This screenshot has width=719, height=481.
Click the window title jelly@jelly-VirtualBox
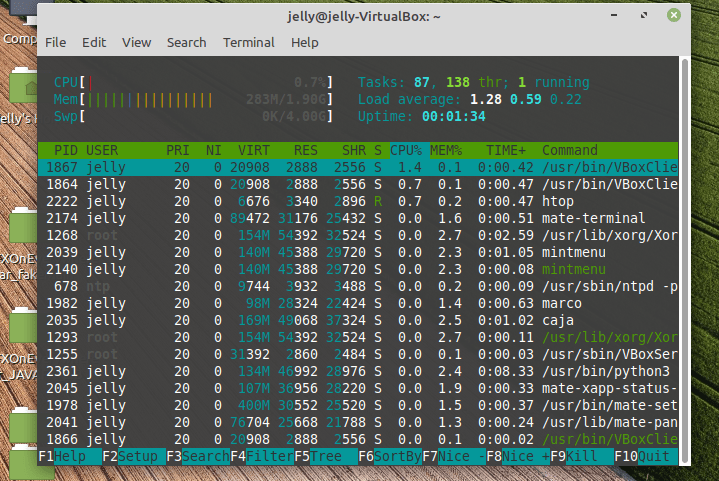click(364, 17)
